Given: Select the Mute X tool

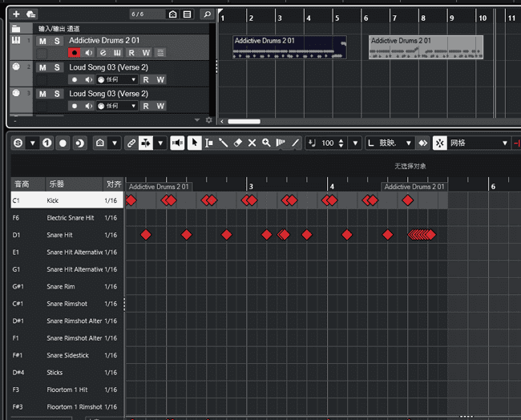Looking at the screenshot, I should (x=252, y=143).
